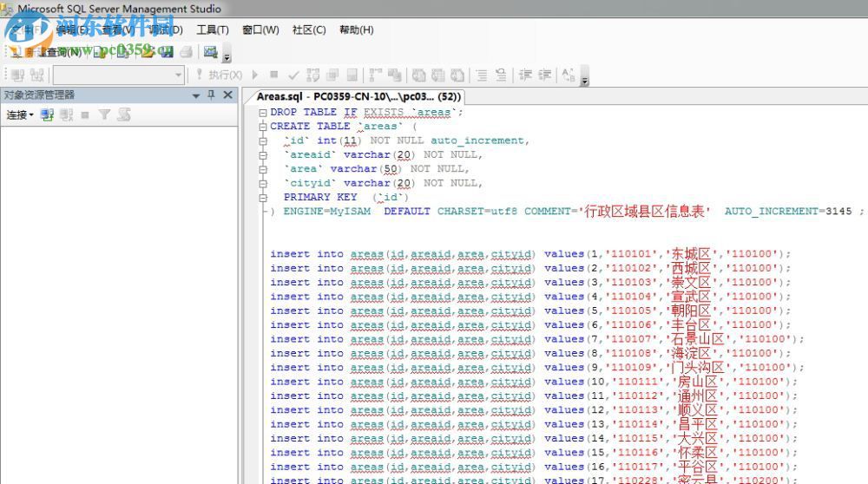Collapse the DROP TABLE statement outline
Screen dimensions: 868x484
click(263, 112)
